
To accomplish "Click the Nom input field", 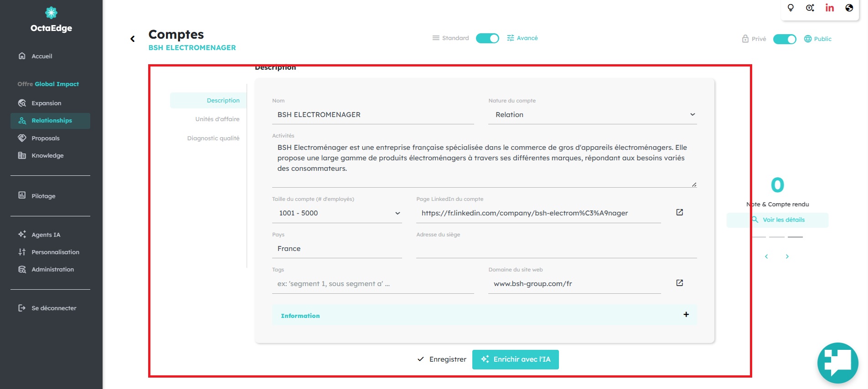I will tap(373, 115).
